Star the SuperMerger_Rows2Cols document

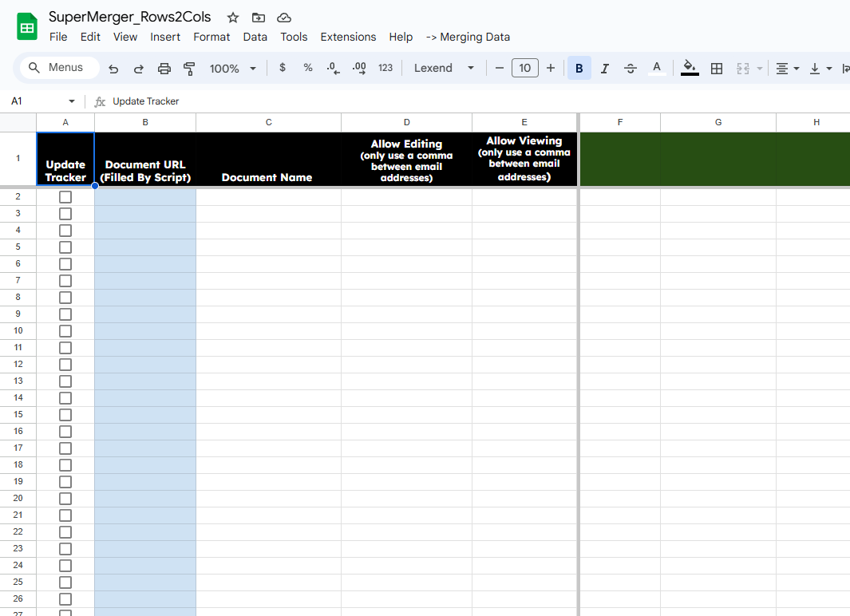click(233, 18)
